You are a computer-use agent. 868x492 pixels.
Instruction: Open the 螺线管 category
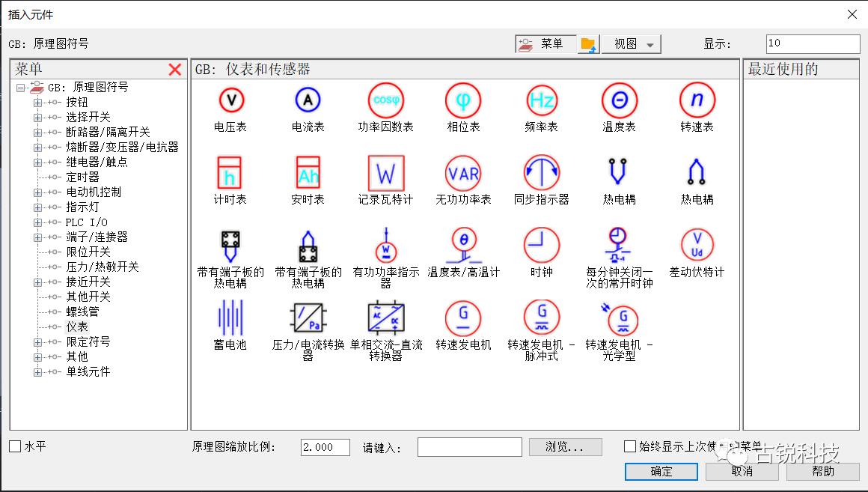coord(82,312)
